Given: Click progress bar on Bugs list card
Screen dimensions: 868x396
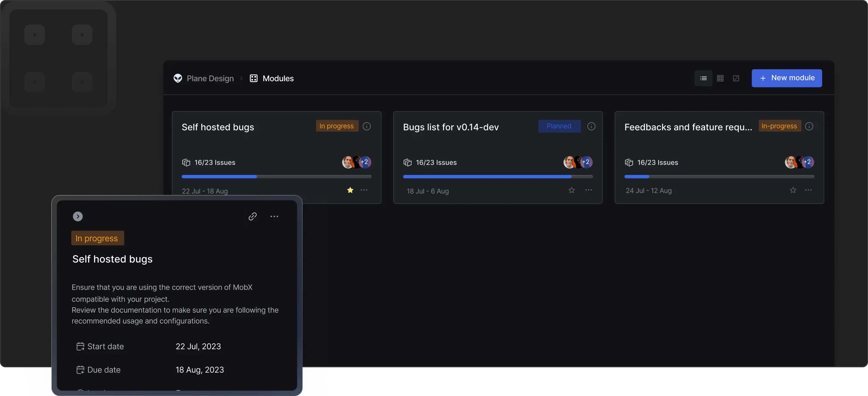Looking at the screenshot, I should point(498,177).
